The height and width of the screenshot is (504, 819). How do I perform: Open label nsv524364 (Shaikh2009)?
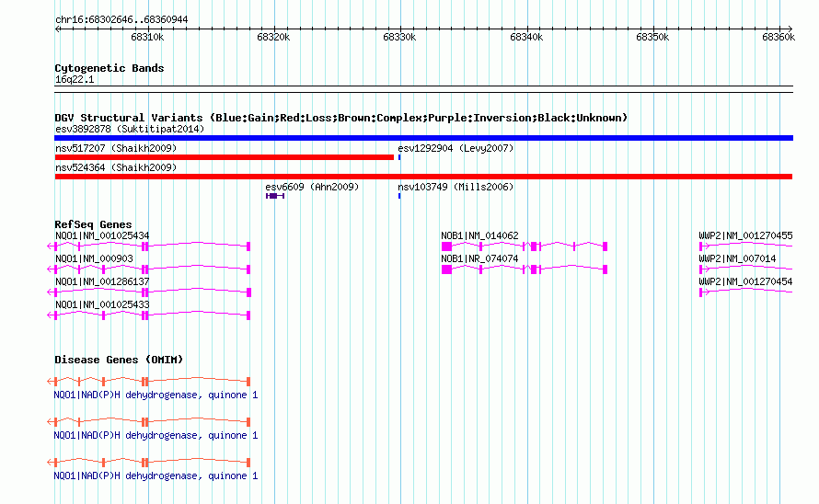pyautogui.click(x=116, y=167)
